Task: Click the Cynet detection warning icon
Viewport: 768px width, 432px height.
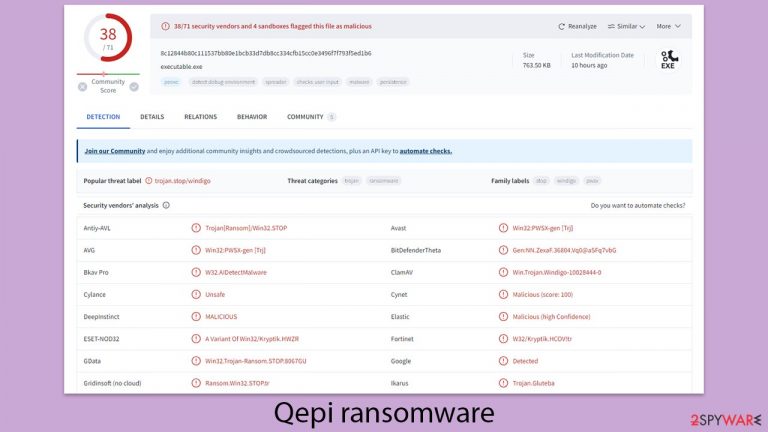Action: click(x=503, y=294)
